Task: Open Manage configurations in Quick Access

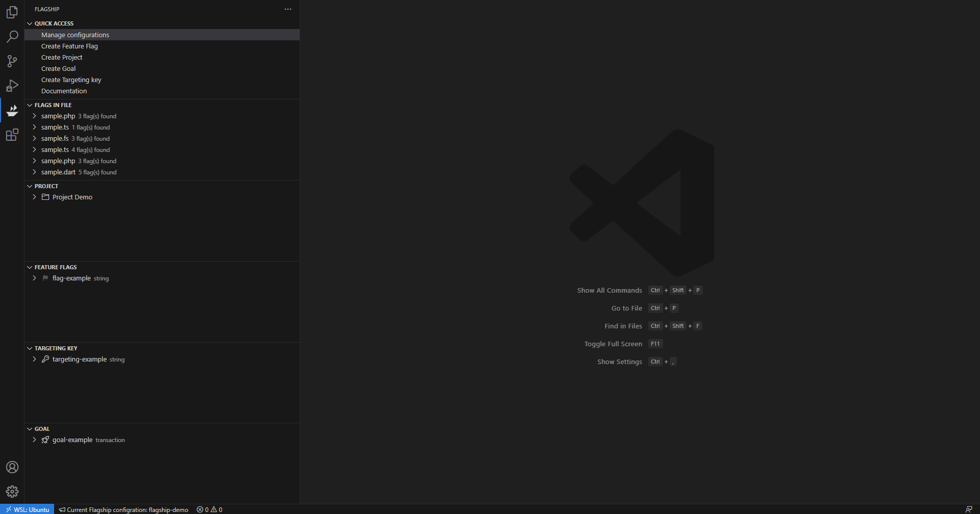Action: coord(162,35)
